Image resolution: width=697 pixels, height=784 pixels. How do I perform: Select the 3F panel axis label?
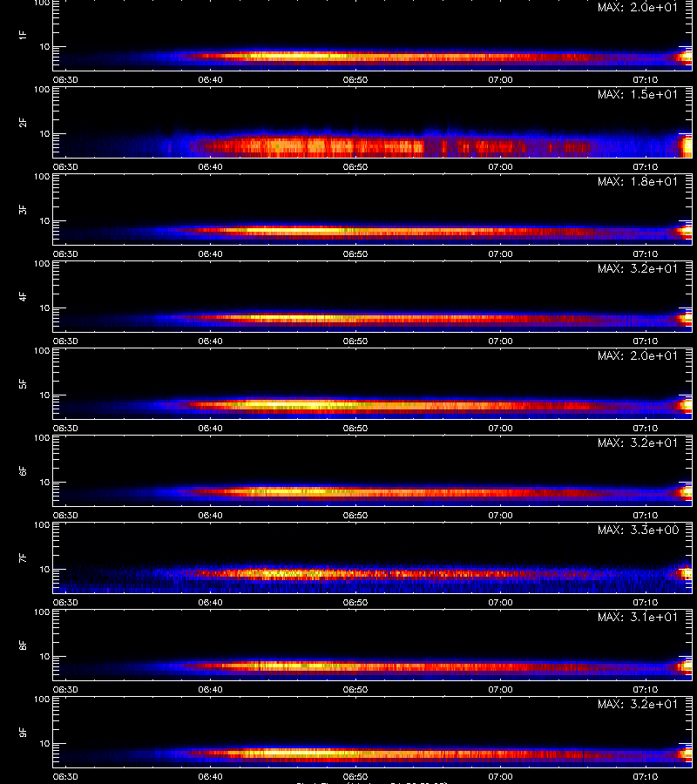click(23, 209)
